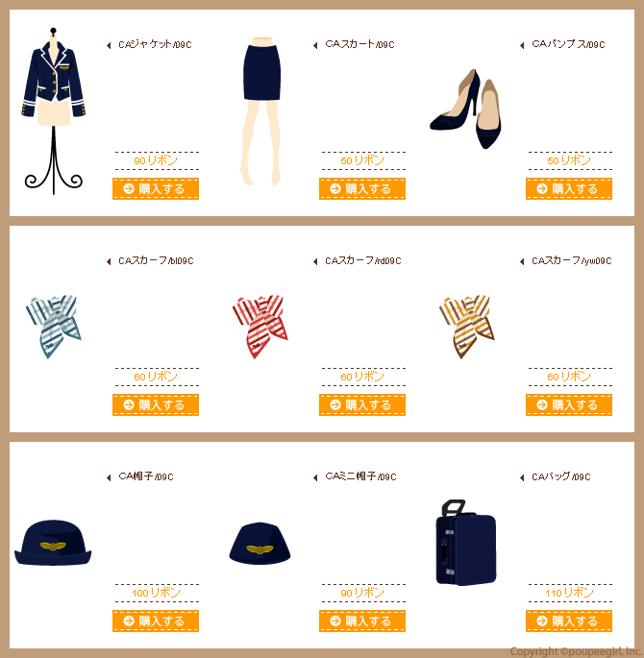This screenshot has height=658, width=644.
Task: Click the navy CA skirt image
Action: [x=260, y=111]
